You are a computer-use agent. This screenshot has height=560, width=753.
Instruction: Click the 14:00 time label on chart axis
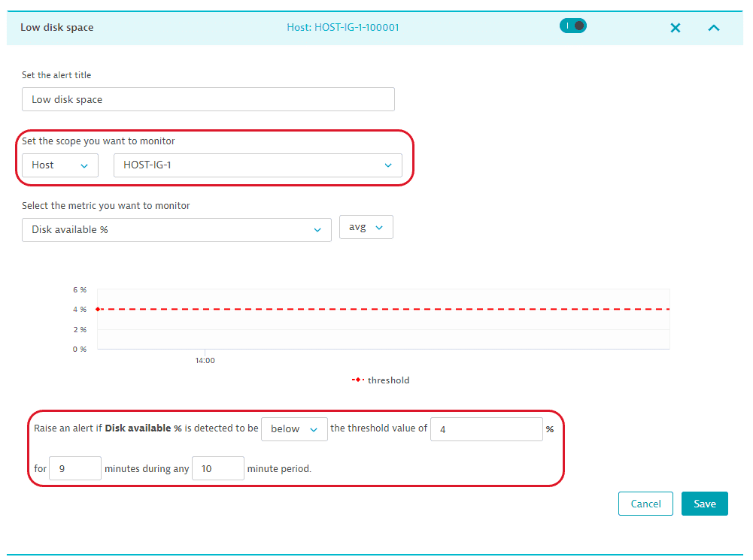pyautogui.click(x=205, y=361)
